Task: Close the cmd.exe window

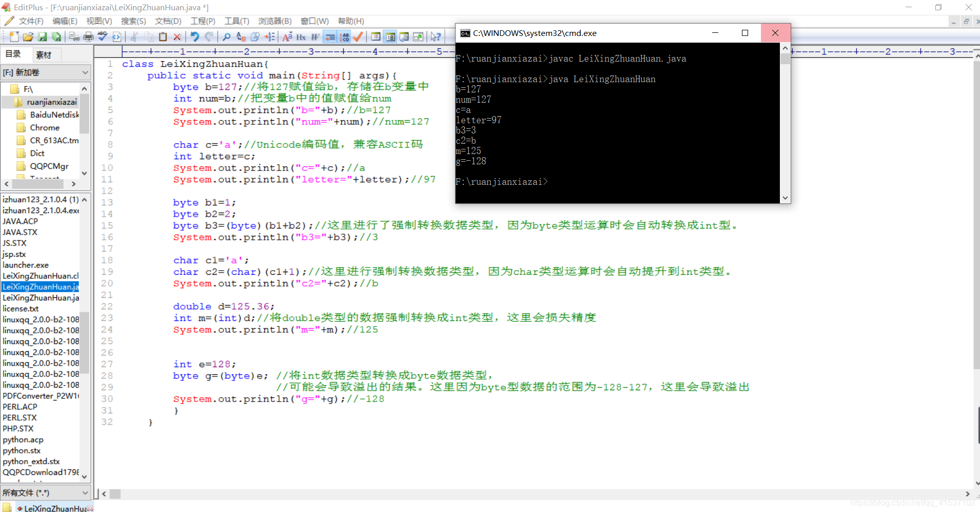Action: coord(775,33)
